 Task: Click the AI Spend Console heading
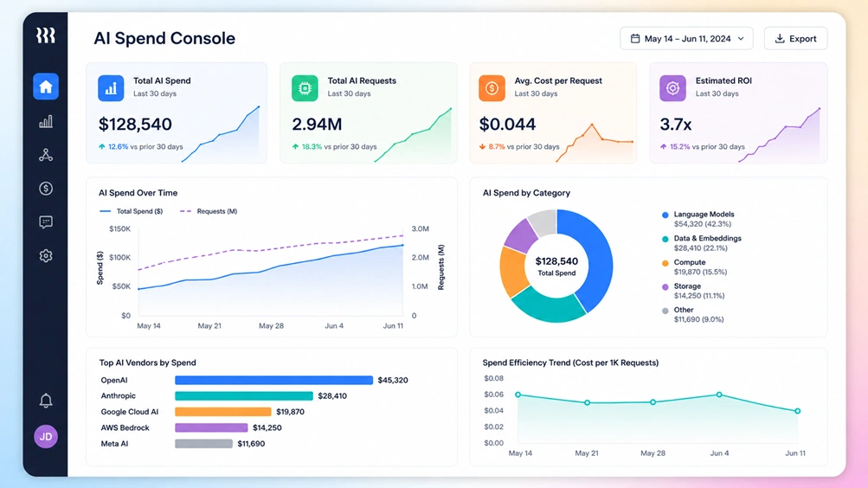(x=164, y=38)
